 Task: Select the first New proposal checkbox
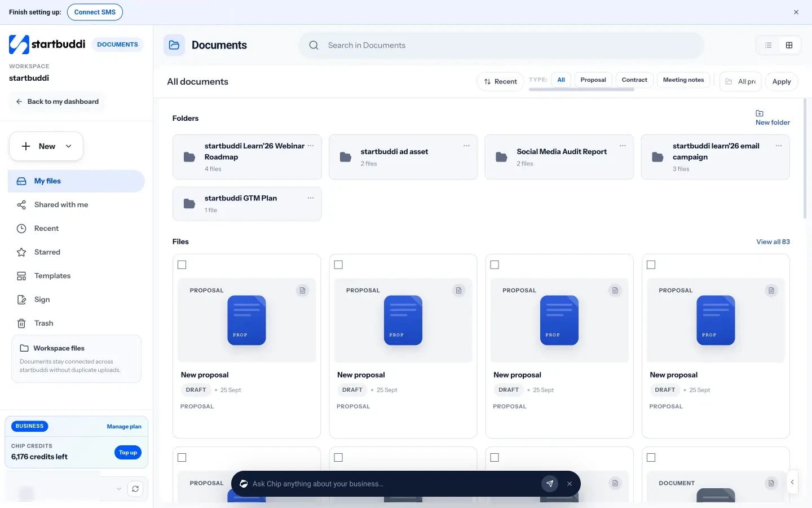182,265
